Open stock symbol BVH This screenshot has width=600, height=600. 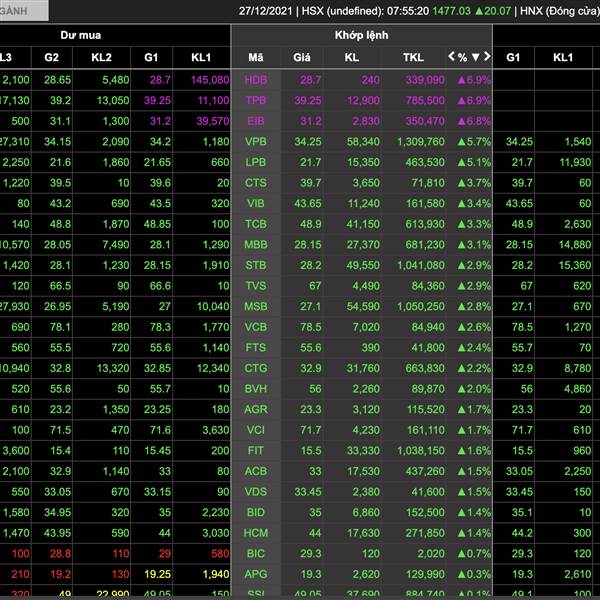pos(256,389)
